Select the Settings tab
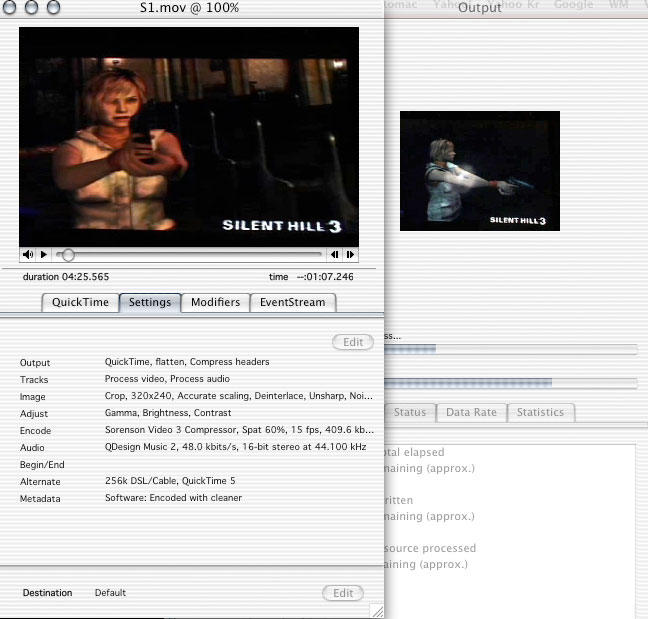The image size is (648, 619). click(x=150, y=302)
